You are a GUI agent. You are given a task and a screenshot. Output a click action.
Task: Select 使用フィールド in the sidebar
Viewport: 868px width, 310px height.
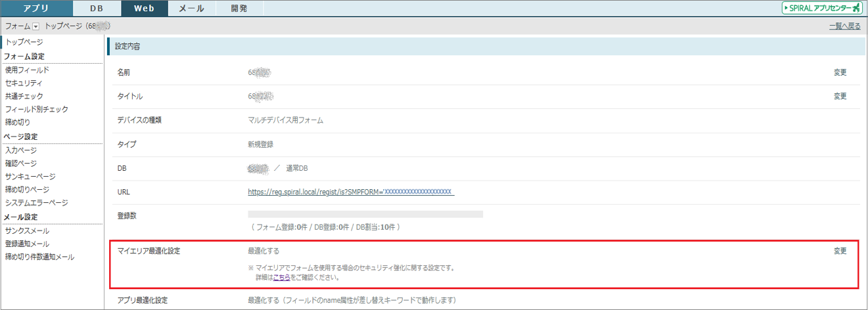[x=27, y=70]
